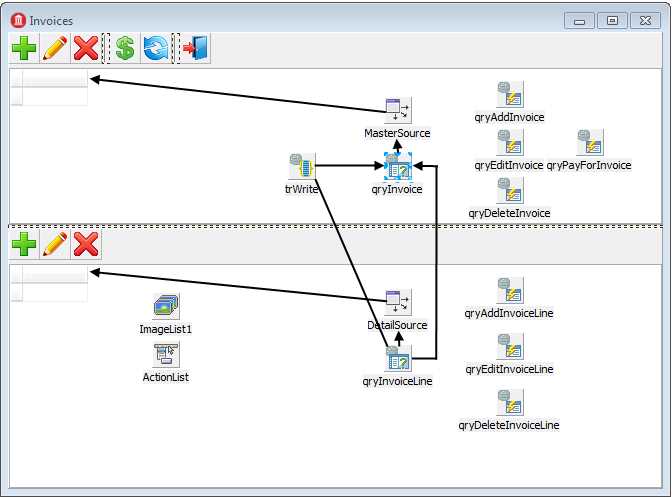Click the red X icon in lower toolbar
Image resolution: width=672 pixels, height=497 pixels.
pyautogui.click(x=86, y=244)
